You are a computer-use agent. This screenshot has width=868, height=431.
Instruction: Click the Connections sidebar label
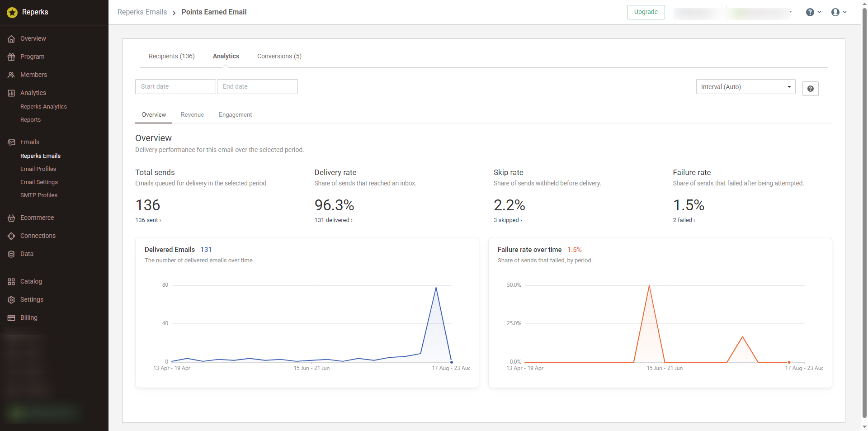38,236
